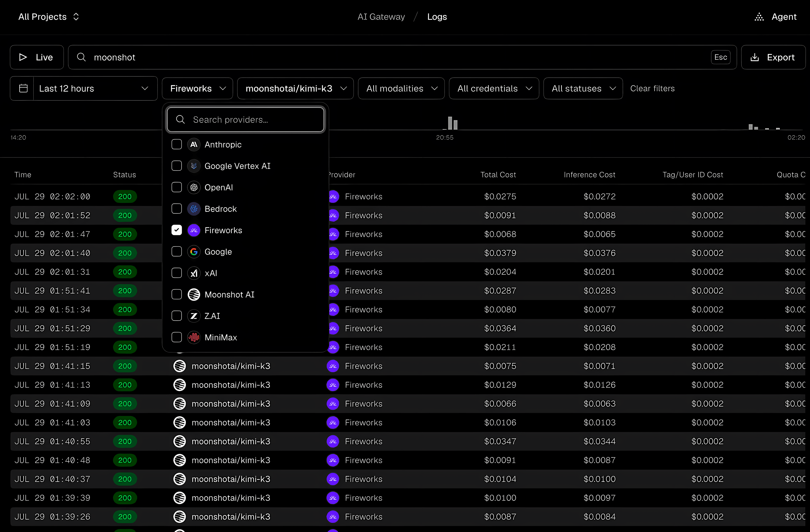Screen dimensions: 810x532
Task: Click the play icon on Live button
Action: tap(23, 57)
